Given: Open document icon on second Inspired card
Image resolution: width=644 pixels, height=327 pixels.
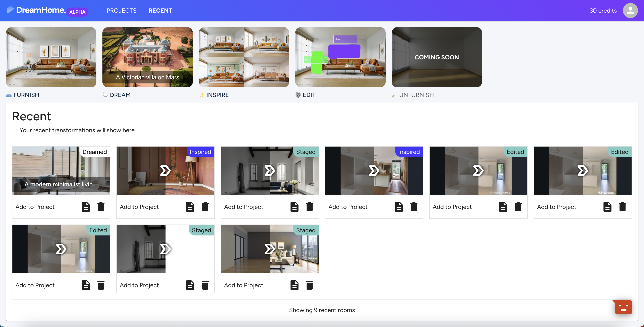Looking at the screenshot, I should pyautogui.click(x=399, y=207).
